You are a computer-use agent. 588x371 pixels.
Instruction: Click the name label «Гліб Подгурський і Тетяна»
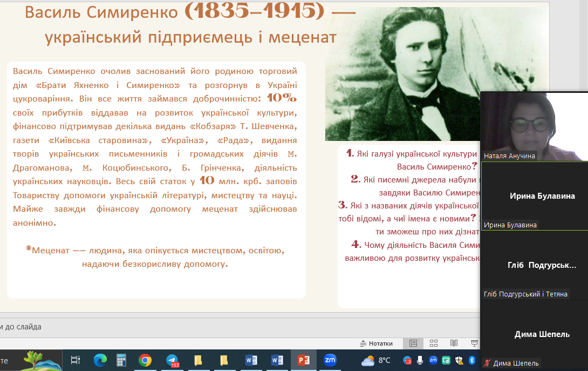tap(525, 294)
